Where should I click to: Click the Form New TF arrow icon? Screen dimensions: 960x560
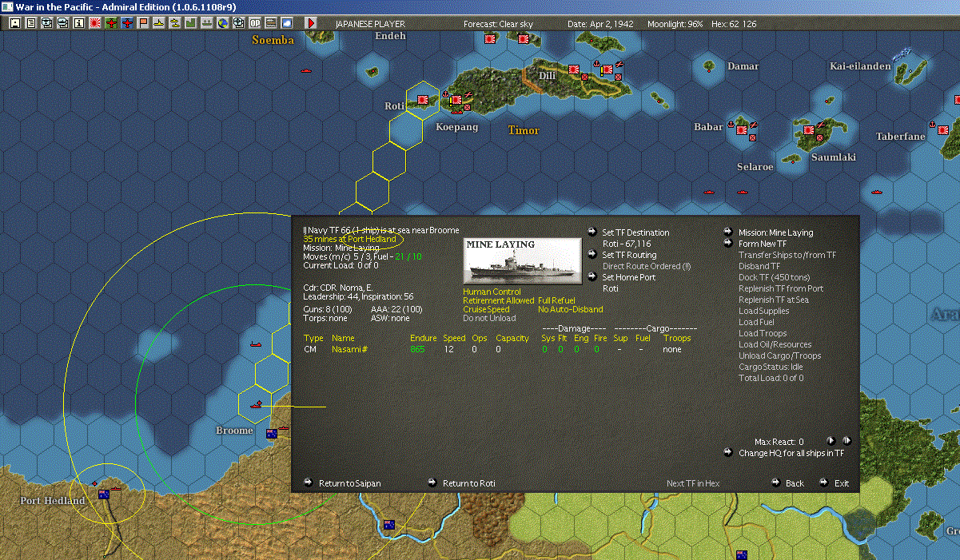click(728, 244)
